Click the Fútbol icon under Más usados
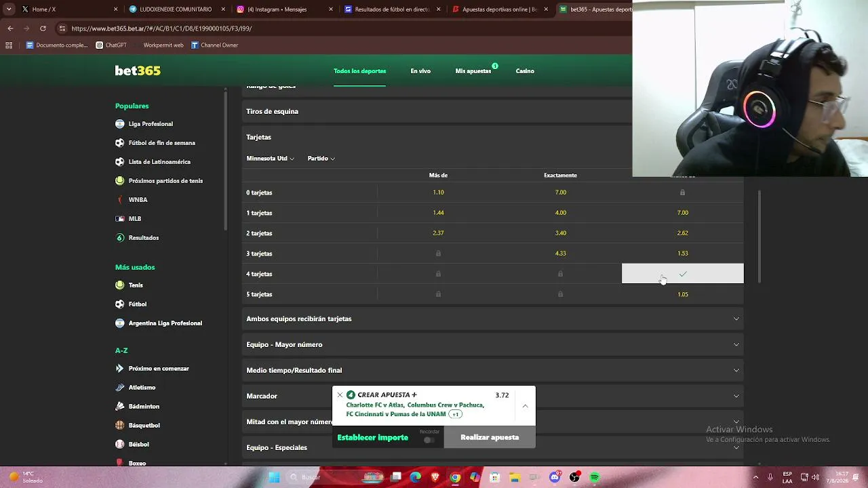The width and height of the screenshot is (868, 488). [120, 304]
